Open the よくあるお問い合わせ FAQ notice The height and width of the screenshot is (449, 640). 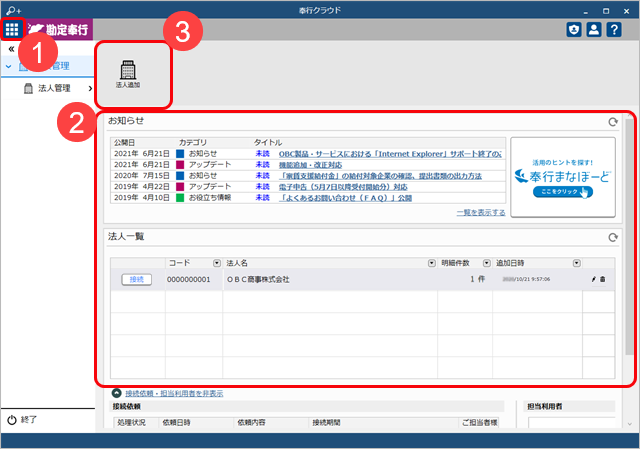(345, 198)
